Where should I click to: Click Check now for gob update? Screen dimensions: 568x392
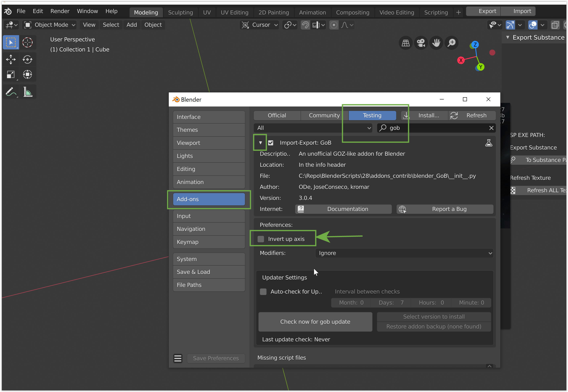[315, 322]
